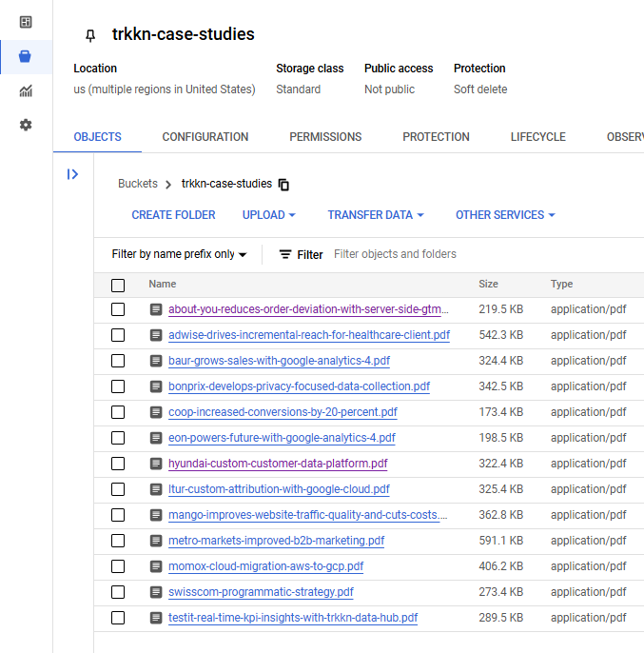Check the ltur-custom-attribution row checkbox

coord(118,489)
